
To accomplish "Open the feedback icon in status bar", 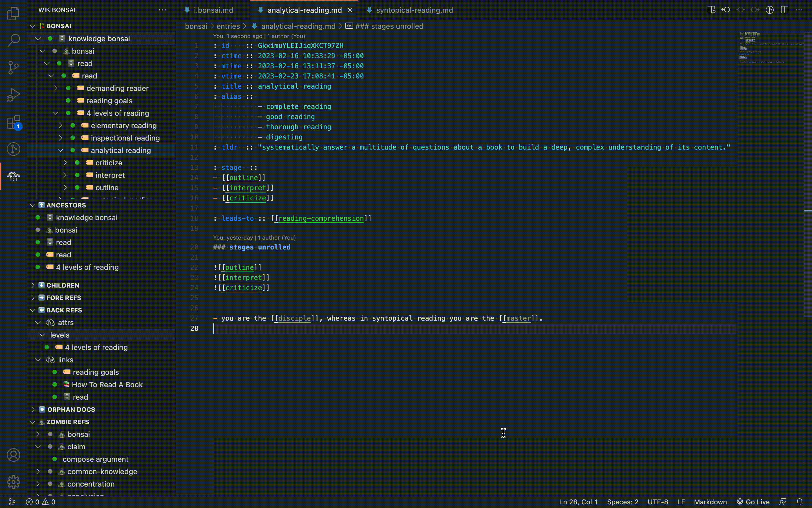I will pos(783,502).
